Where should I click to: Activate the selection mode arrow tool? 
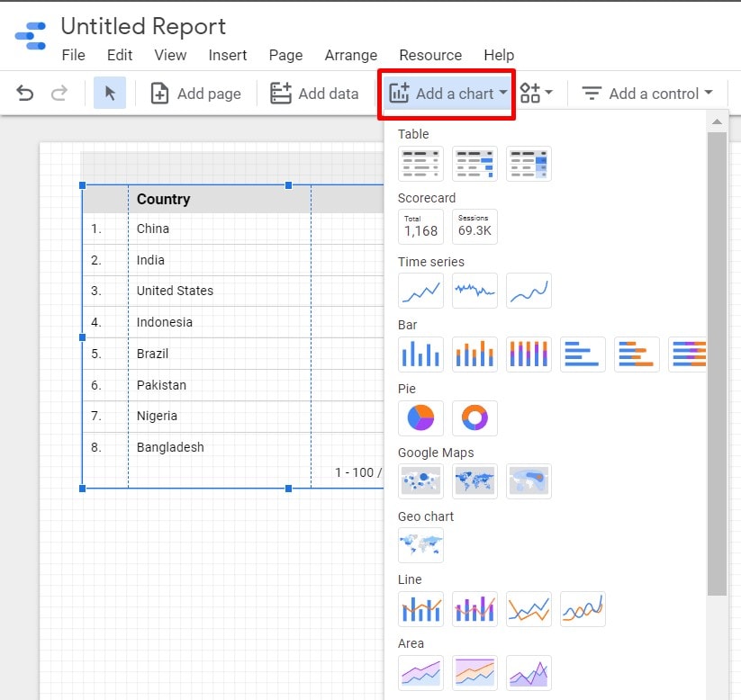click(x=110, y=94)
